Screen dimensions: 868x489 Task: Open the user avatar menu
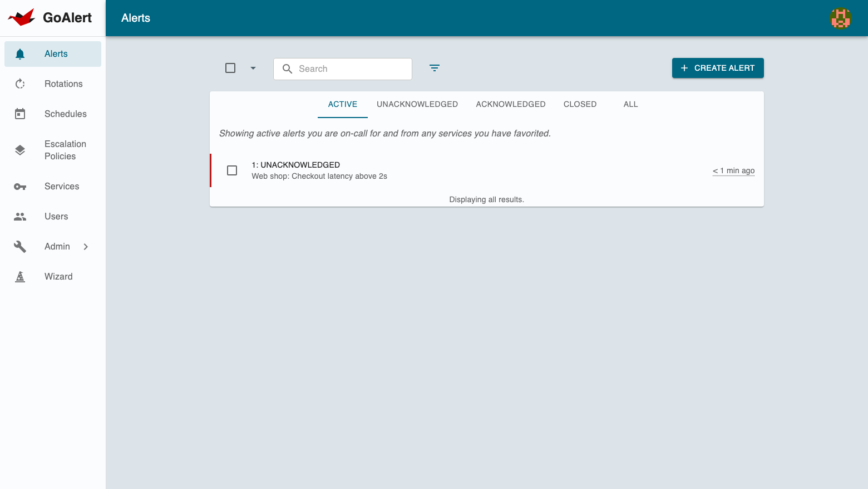pyautogui.click(x=841, y=18)
